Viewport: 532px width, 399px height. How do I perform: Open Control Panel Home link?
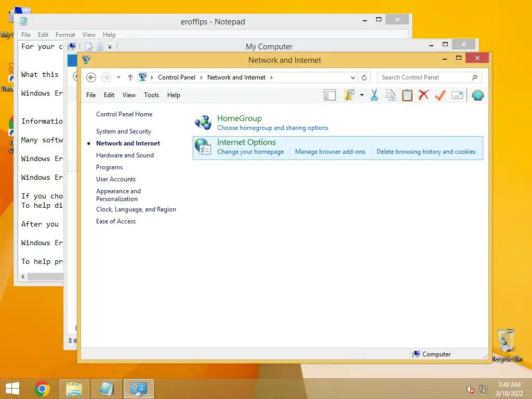[x=124, y=114]
